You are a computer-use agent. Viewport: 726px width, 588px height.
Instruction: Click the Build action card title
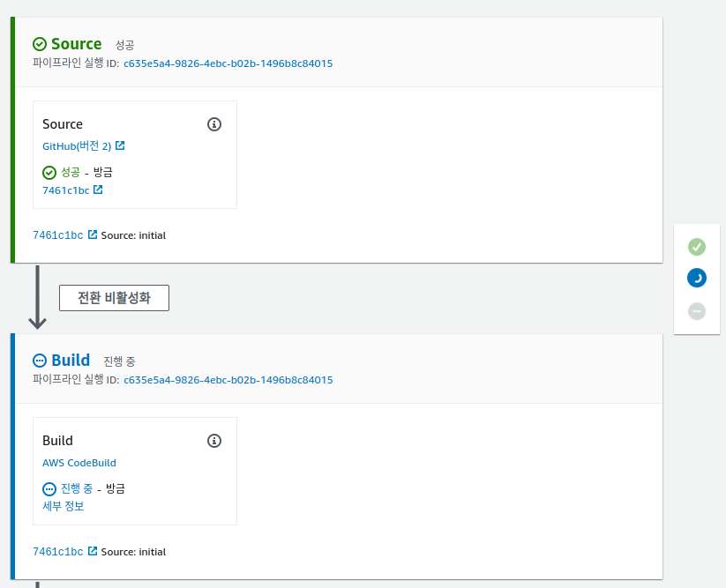coord(57,441)
